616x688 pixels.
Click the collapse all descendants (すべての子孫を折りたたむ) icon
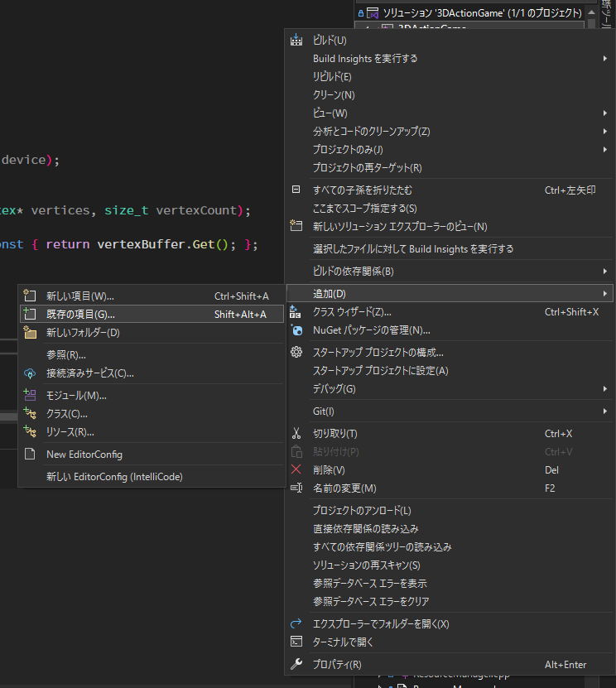(296, 190)
